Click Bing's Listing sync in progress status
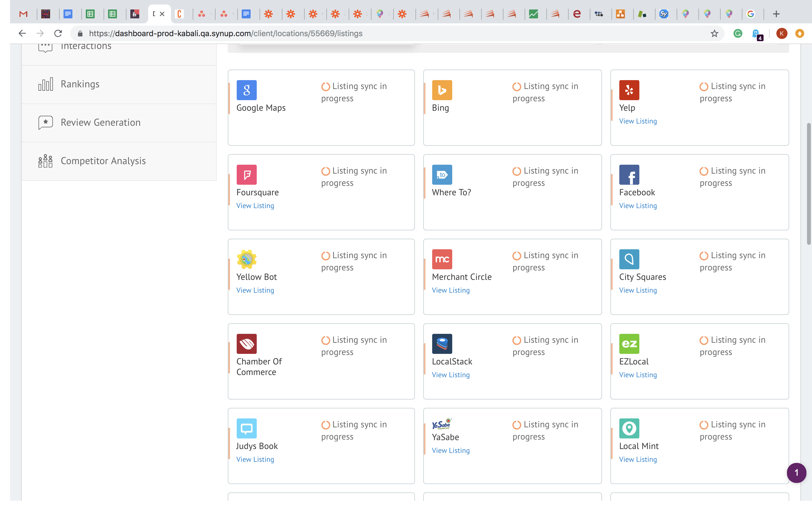The width and height of the screenshot is (812, 513). (x=545, y=92)
